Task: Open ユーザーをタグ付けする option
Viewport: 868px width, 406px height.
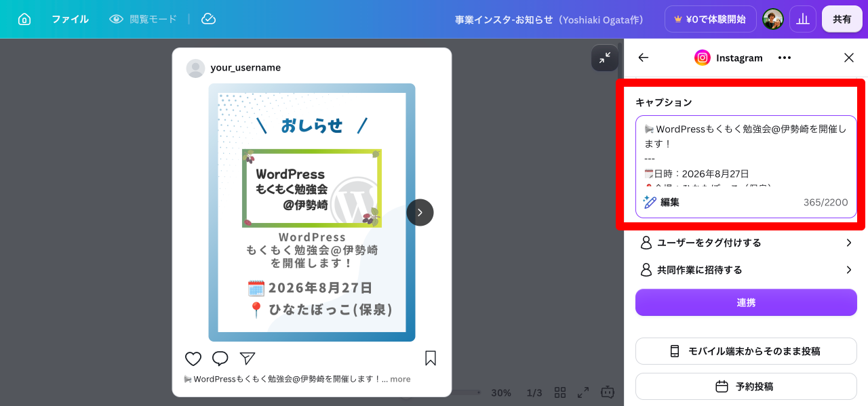Action: point(746,243)
